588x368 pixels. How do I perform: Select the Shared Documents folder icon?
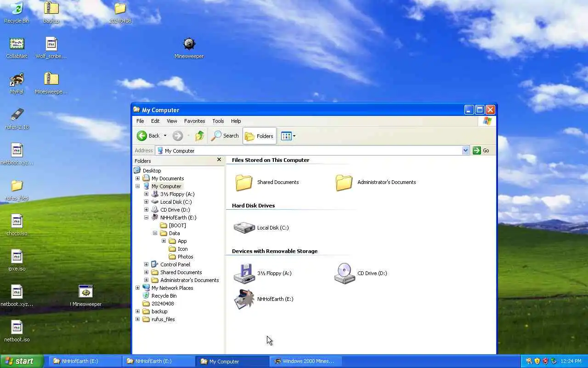pyautogui.click(x=243, y=182)
